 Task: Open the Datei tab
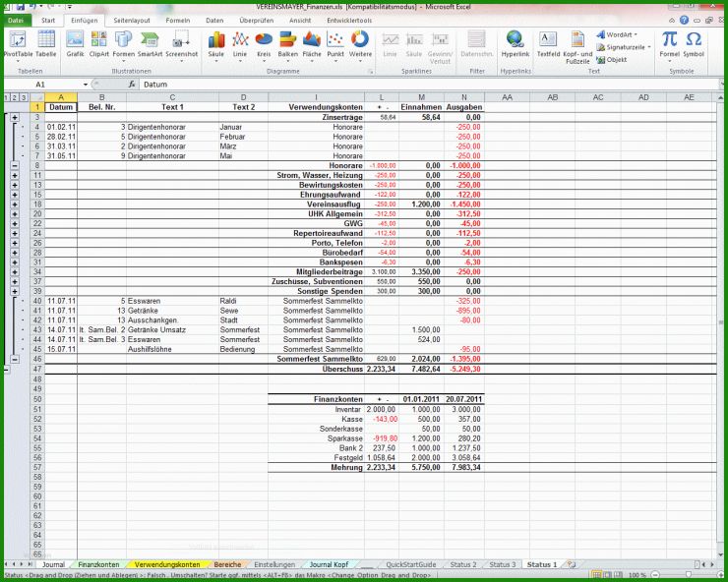[x=16, y=20]
